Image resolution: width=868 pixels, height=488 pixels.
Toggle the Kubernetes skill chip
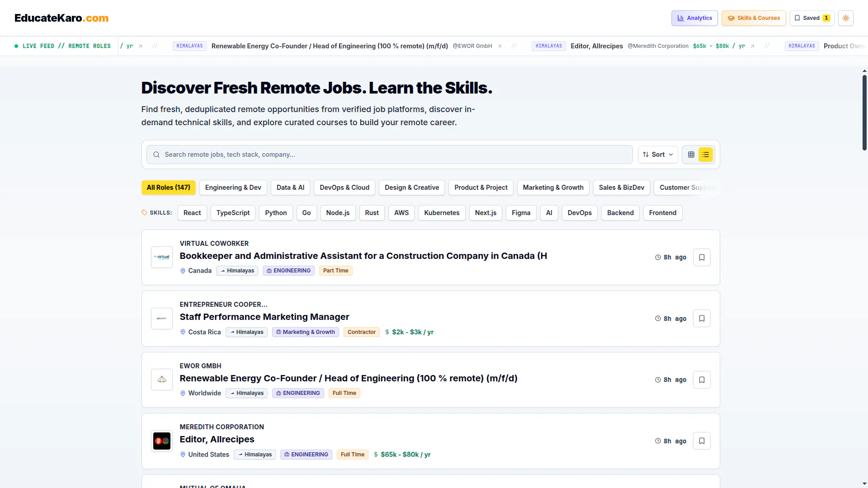click(442, 213)
